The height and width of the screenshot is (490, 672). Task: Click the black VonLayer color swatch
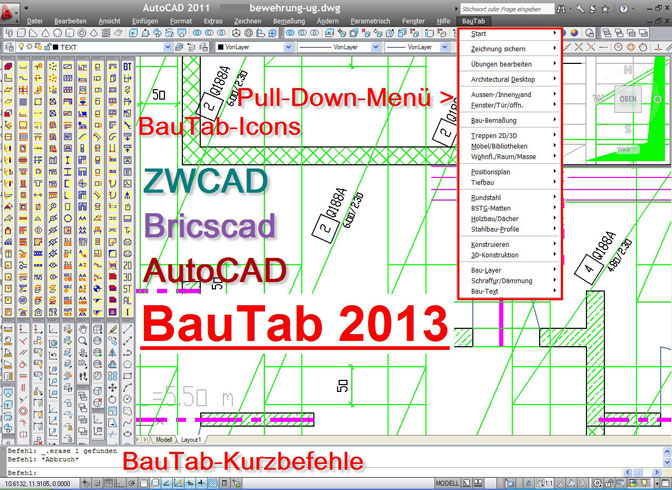[x=221, y=47]
